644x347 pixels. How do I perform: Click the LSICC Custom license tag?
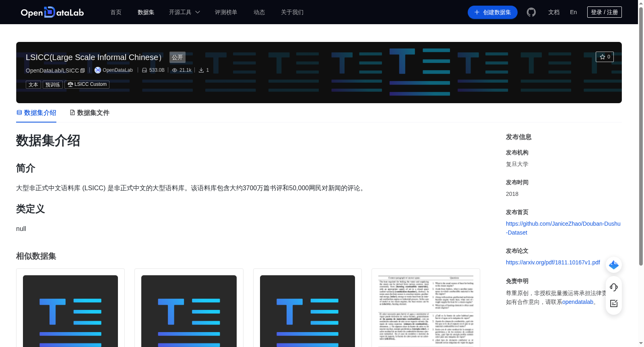(x=87, y=84)
